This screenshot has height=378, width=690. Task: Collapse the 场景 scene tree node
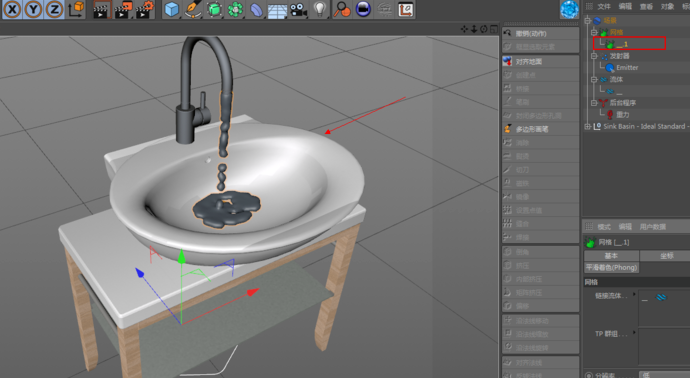pyautogui.click(x=587, y=20)
